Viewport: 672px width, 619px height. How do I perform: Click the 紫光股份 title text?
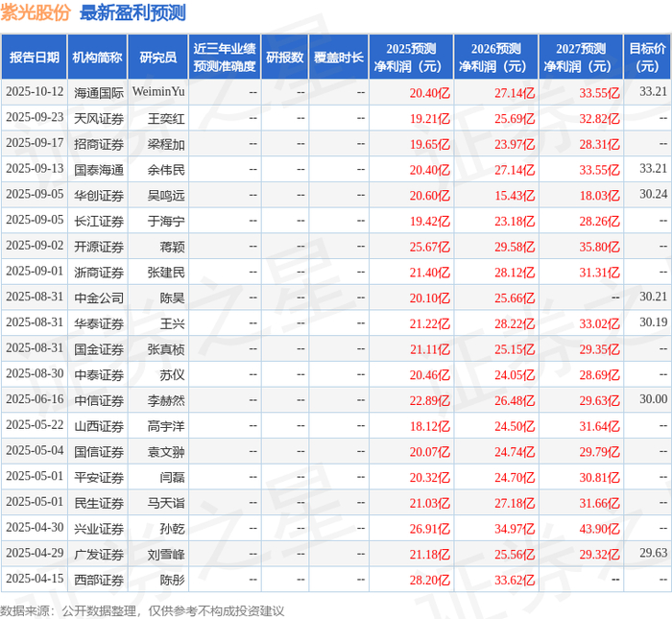(x=36, y=12)
